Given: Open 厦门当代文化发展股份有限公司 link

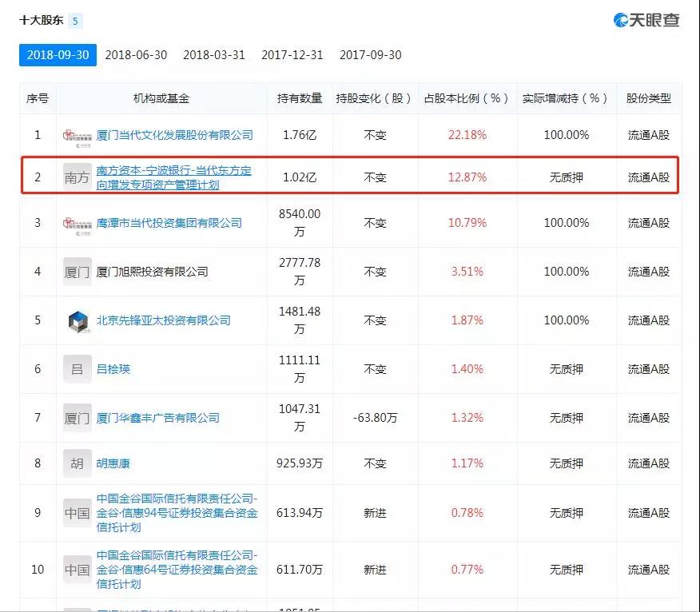Looking at the screenshot, I should [174, 135].
